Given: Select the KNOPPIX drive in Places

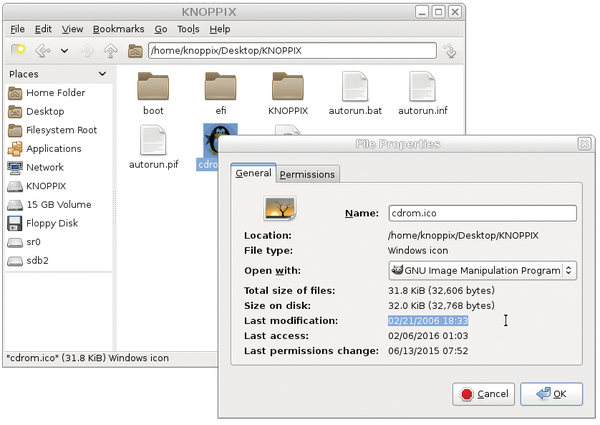Looking at the screenshot, I should point(37,186).
